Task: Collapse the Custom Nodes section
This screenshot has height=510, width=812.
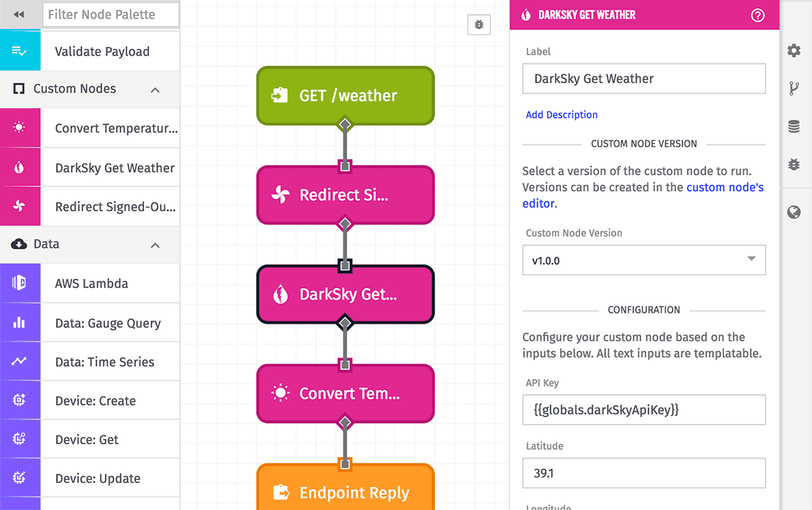Action: (155, 89)
